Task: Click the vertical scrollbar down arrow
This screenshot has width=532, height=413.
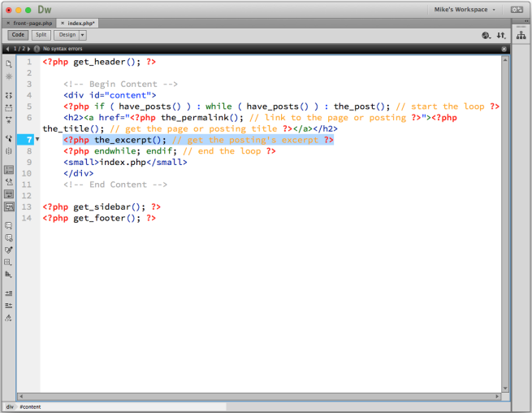Action: tap(505, 389)
